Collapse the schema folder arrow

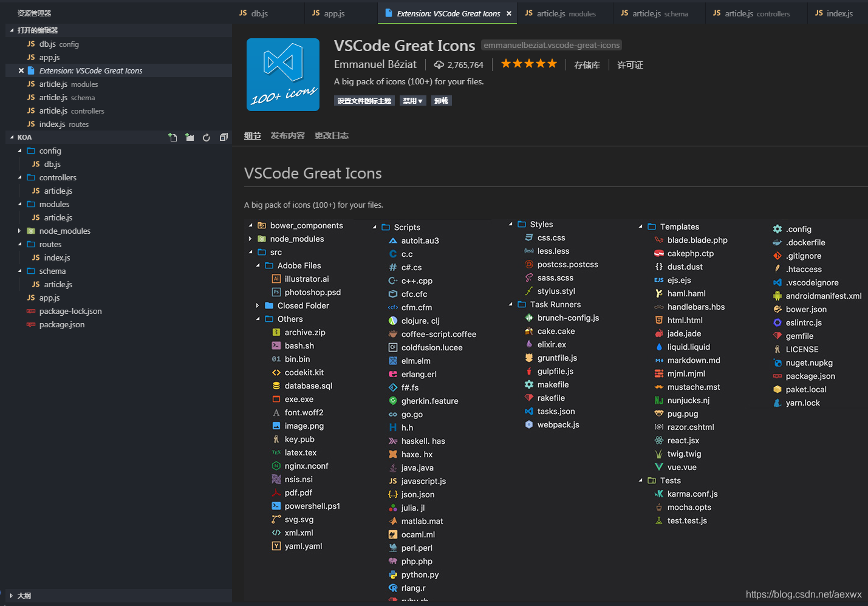coord(20,271)
